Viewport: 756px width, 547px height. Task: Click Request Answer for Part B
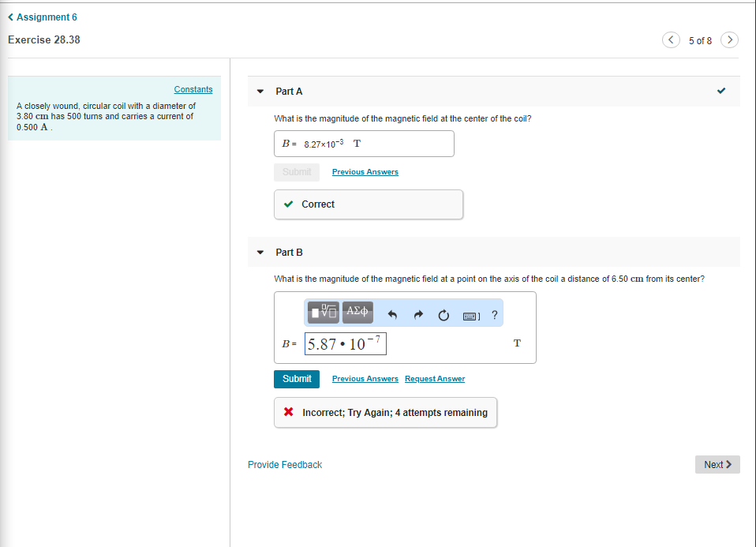tap(434, 379)
